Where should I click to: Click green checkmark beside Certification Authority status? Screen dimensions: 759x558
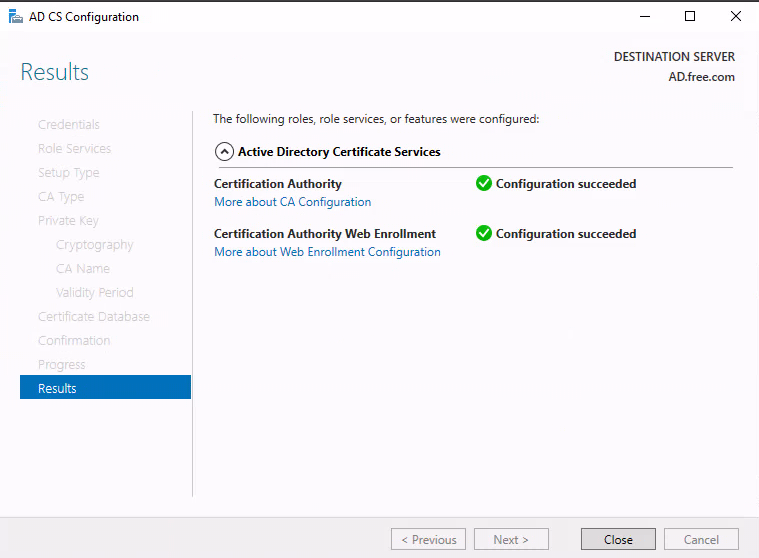484,183
